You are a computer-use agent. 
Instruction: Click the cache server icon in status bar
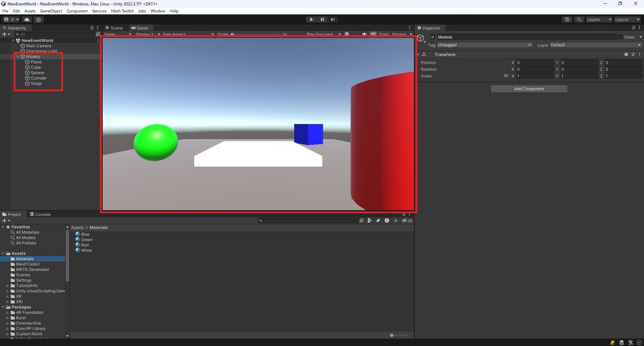621,342
